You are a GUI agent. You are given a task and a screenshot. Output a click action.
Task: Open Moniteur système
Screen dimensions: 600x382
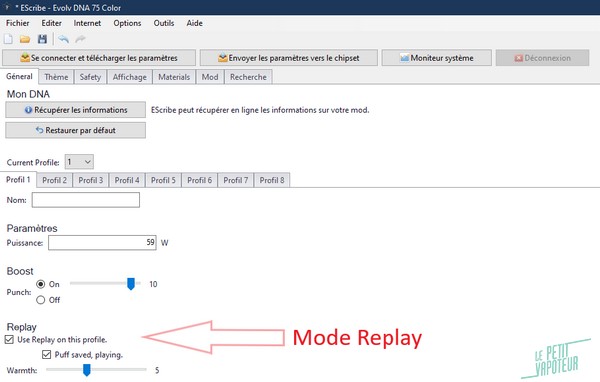pyautogui.click(x=437, y=58)
